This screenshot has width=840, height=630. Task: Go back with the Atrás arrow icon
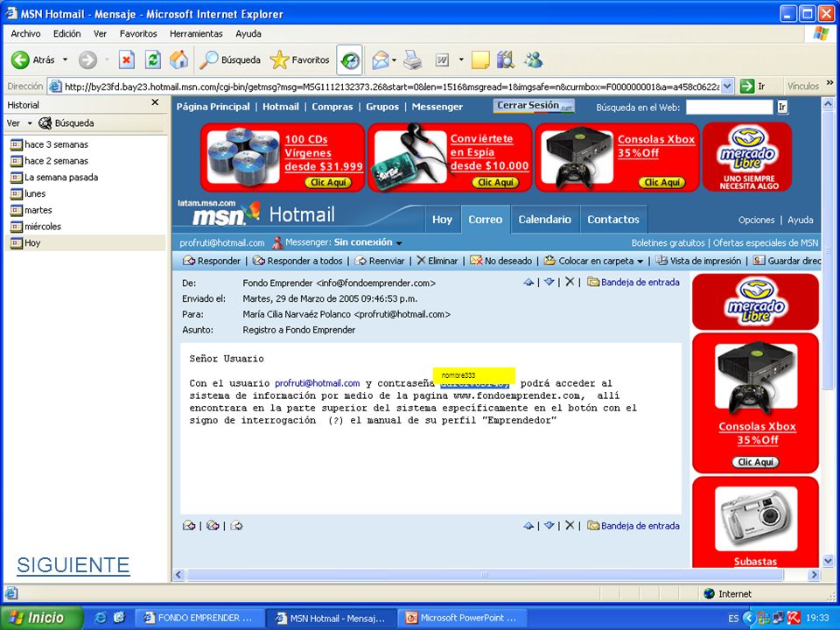20,60
